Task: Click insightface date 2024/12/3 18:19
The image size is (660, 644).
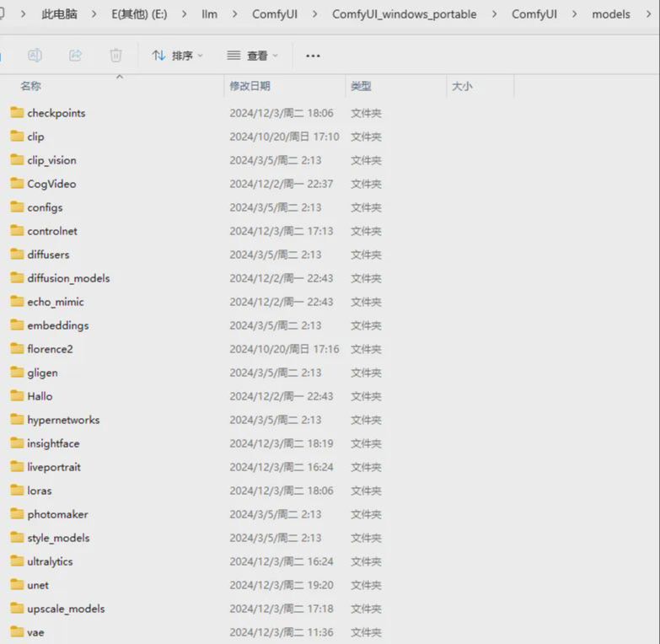Action: 282,443
